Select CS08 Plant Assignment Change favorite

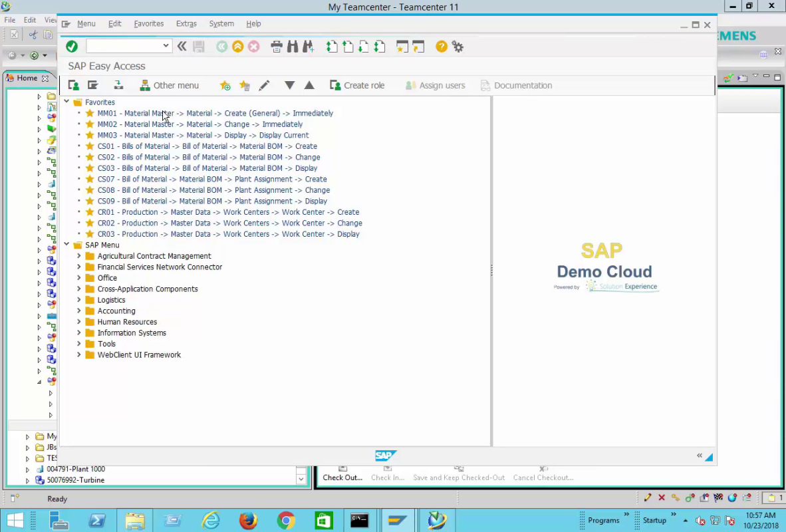pyautogui.click(x=213, y=190)
